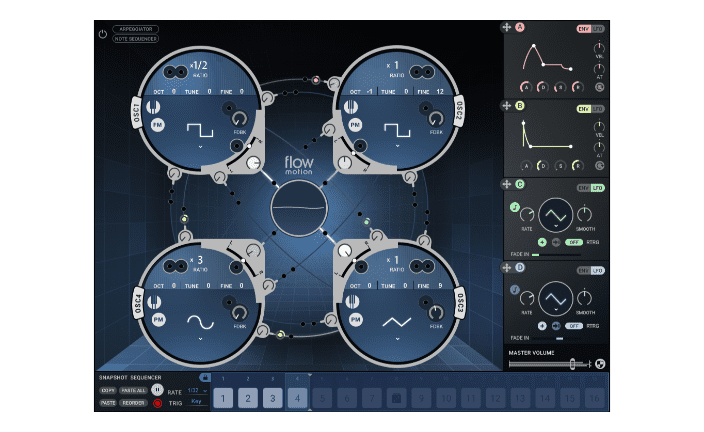704x432 pixels.
Task: Toggle PM mode on OSC3
Action: pyautogui.click(x=356, y=320)
